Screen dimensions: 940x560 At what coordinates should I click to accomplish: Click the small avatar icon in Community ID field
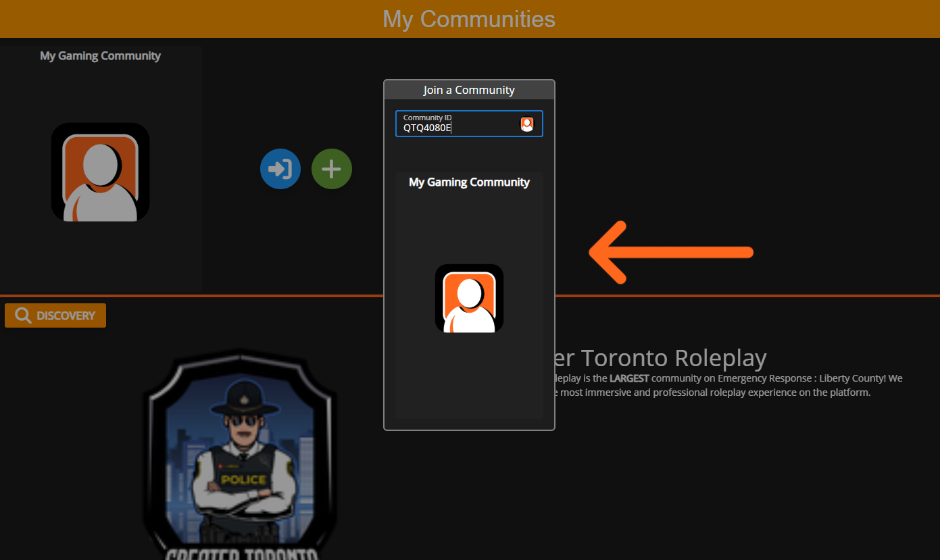526,124
